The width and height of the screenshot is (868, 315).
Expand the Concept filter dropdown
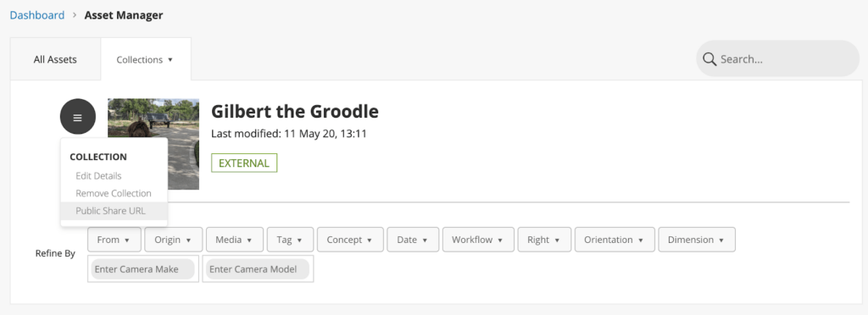click(350, 240)
